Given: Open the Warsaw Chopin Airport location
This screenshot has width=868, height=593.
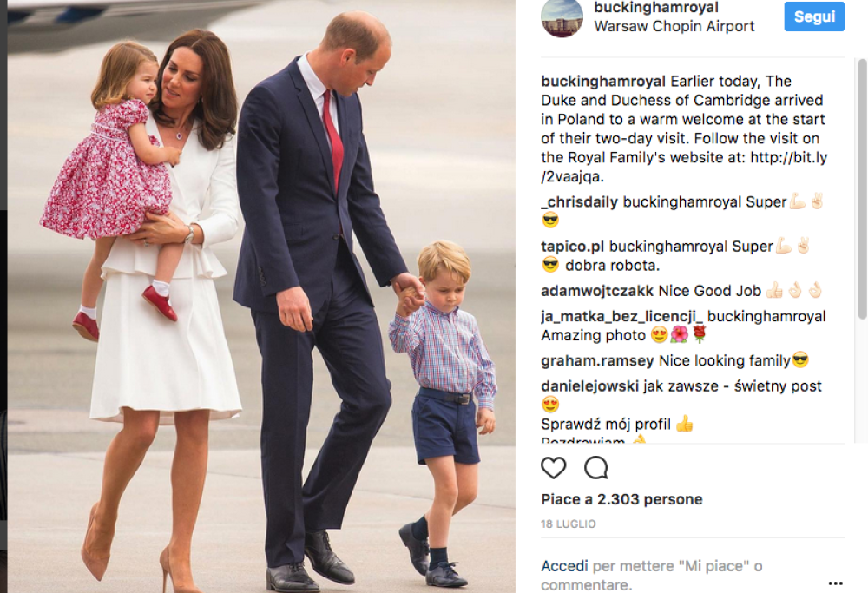Looking at the screenshot, I should (x=674, y=26).
